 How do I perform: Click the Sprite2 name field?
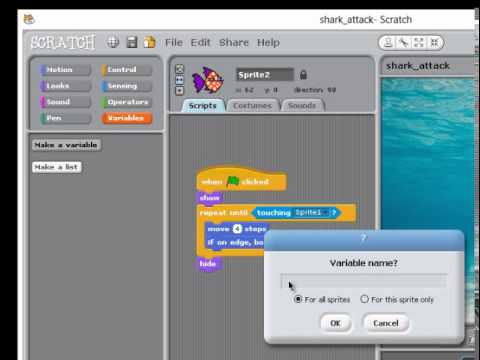(265, 75)
